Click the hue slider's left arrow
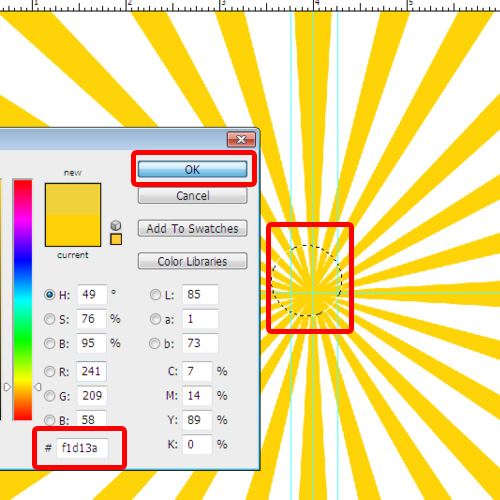This screenshot has height=500, width=500. pyautogui.click(x=7, y=387)
